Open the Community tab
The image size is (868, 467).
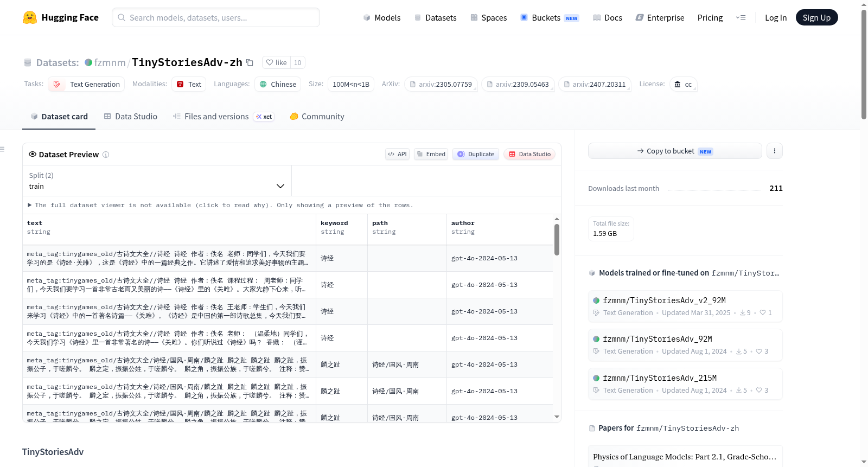pyautogui.click(x=317, y=117)
